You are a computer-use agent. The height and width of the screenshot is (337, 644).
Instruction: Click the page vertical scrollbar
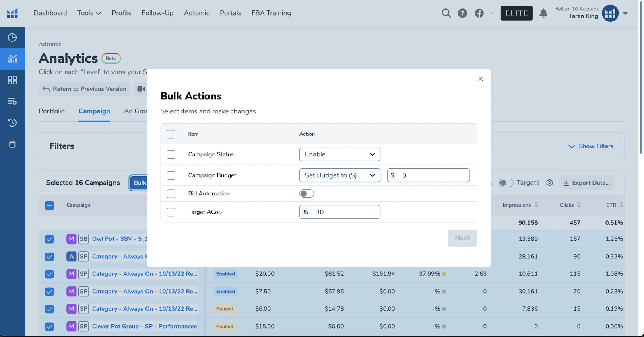coord(641,78)
